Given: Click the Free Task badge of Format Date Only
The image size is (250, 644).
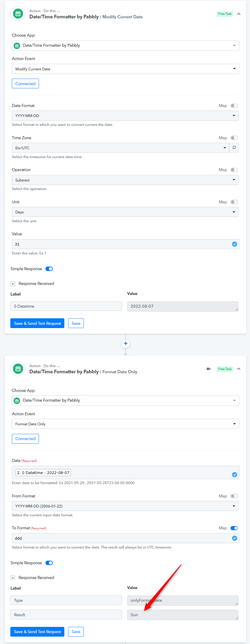Looking at the screenshot, I should (225, 369).
